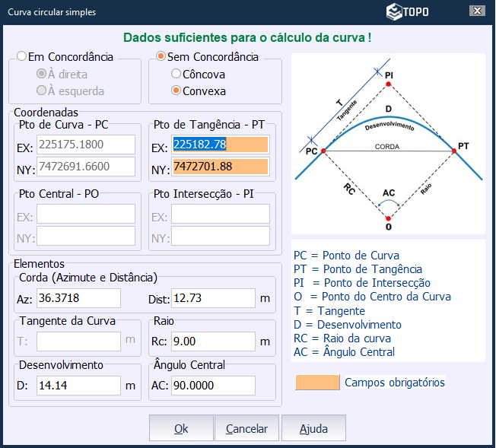Close the Curva circular simples dialog
This screenshot has height=448, width=496.
(x=477, y=11)
